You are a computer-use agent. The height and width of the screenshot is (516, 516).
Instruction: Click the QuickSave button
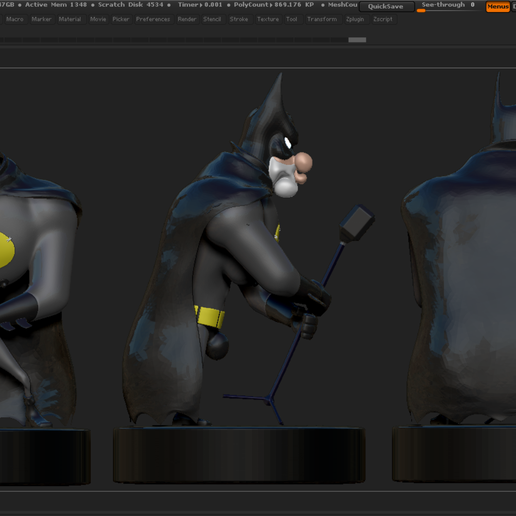click(386, 6)
